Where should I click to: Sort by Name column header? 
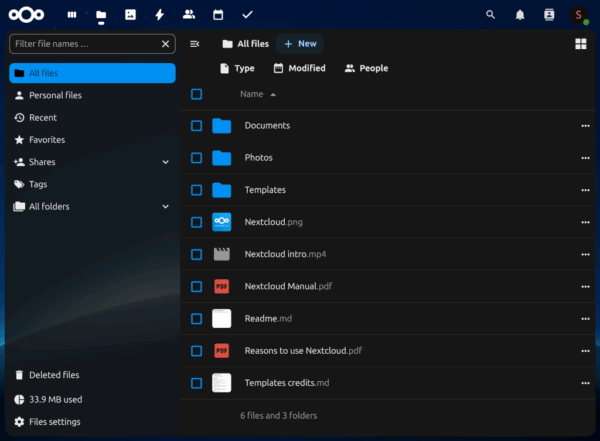[x=258, y=94]
